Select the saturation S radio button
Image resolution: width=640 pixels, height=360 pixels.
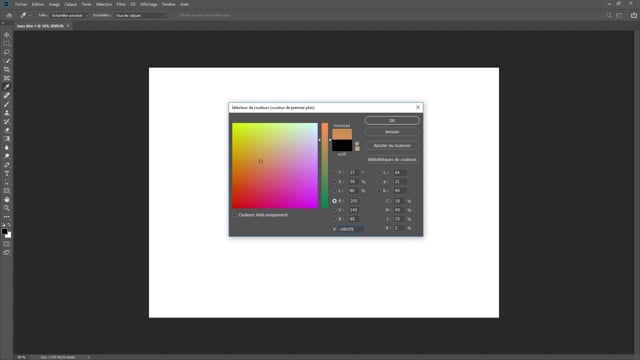tap(334, 182)
